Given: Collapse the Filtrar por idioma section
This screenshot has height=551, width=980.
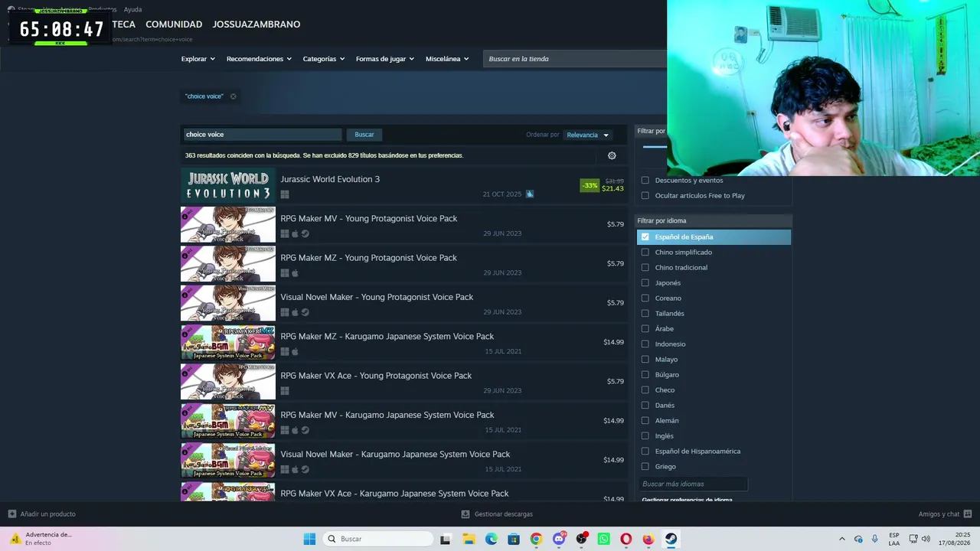Looking at the screenshot, I should (x=714, y=220).
